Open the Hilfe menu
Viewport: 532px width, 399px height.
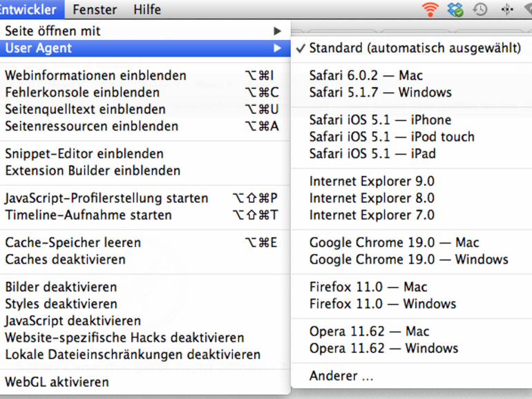(x=146, y=10)
